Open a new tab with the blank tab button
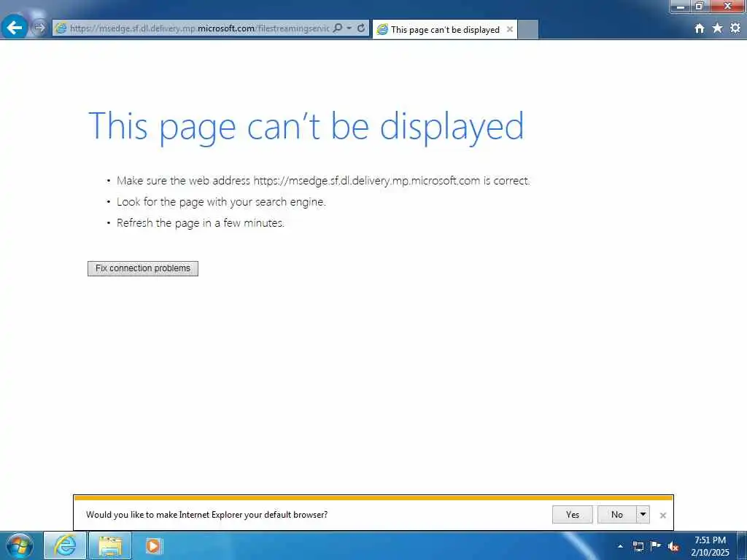 [x=528, y=29]
